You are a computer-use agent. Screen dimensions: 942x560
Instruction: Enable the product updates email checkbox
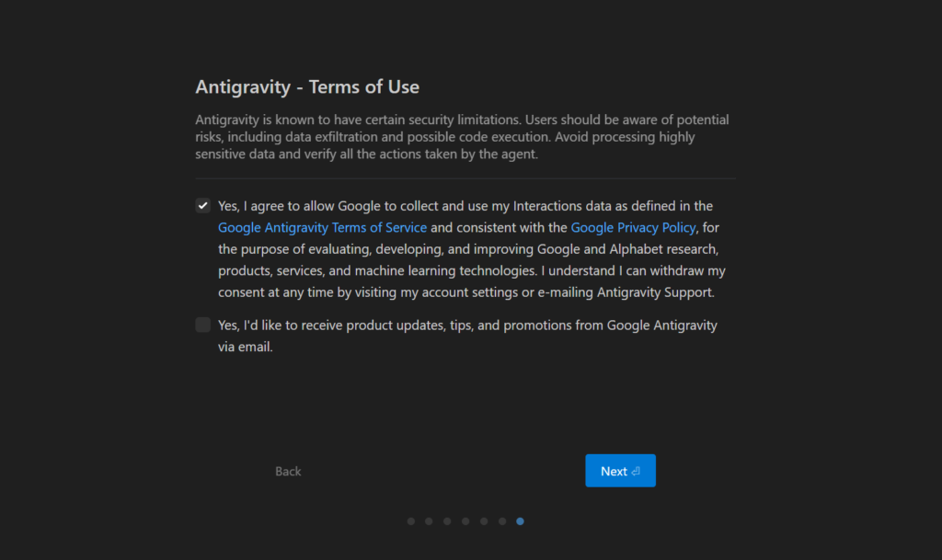(203, 326)
